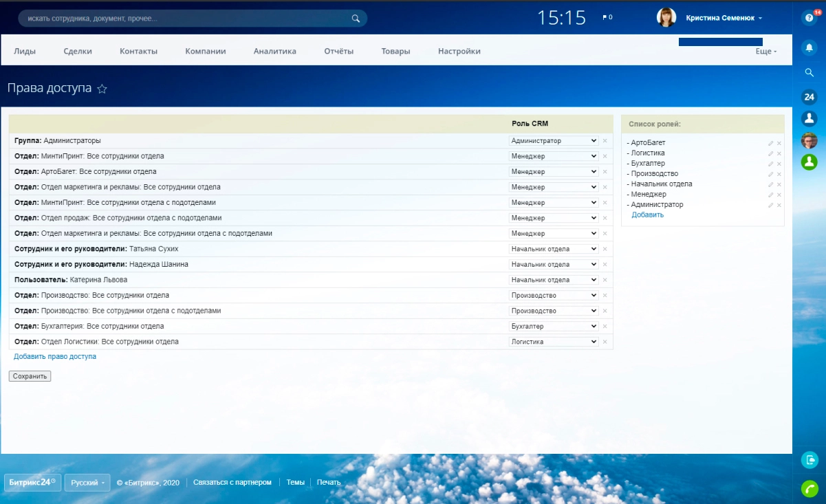Click the Связаться с партнером footer link
826x504 pixels.
tap(232, 483)
